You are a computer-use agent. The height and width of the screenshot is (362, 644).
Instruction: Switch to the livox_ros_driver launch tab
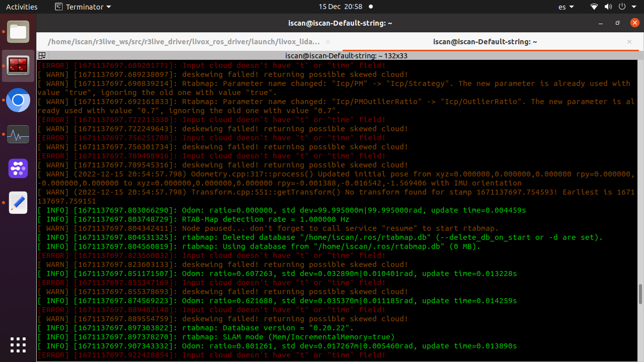(x=184, y=42)
